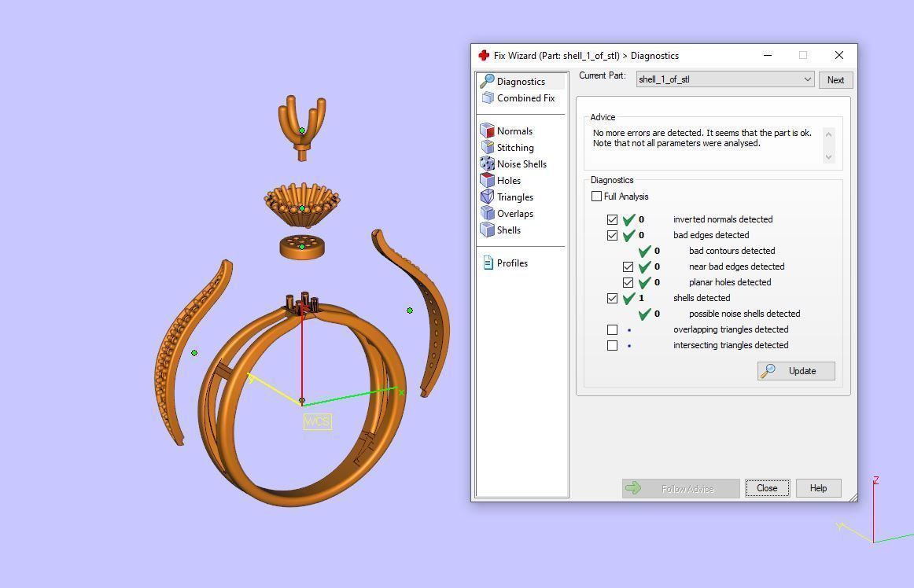Toggle the Full Analysis checkbox
914x588 pixels.
coord(596,197)
